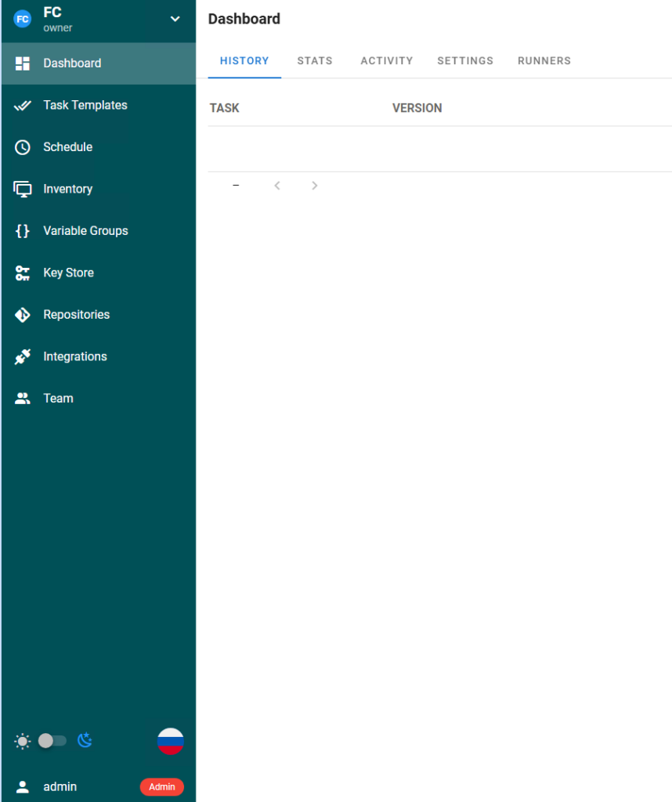The width and height of the screenshot is (672, 802).
Task: Click the sun light theme icon
Action: [x=23, y=740]
